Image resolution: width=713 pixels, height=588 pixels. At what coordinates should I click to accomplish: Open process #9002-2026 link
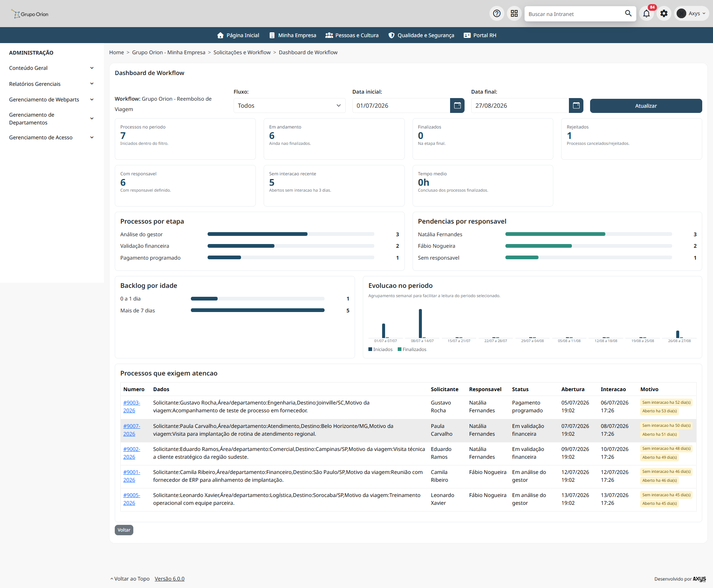coord(131,453)
